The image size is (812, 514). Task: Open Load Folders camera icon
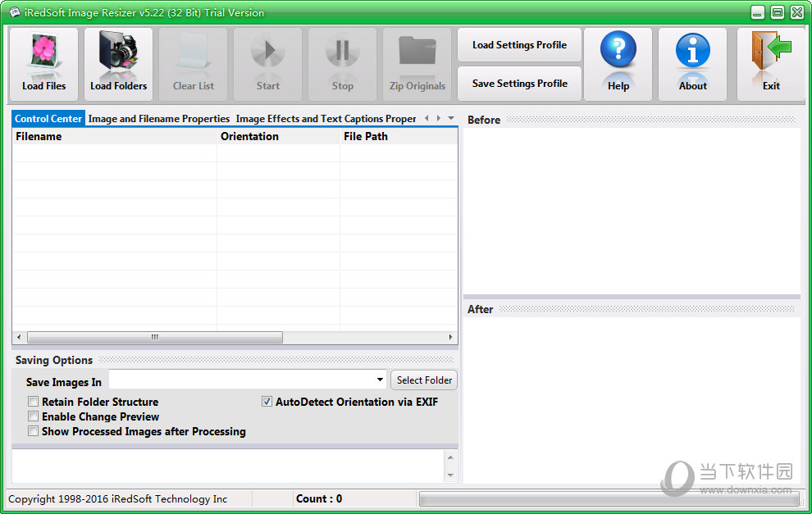[118, 52]
